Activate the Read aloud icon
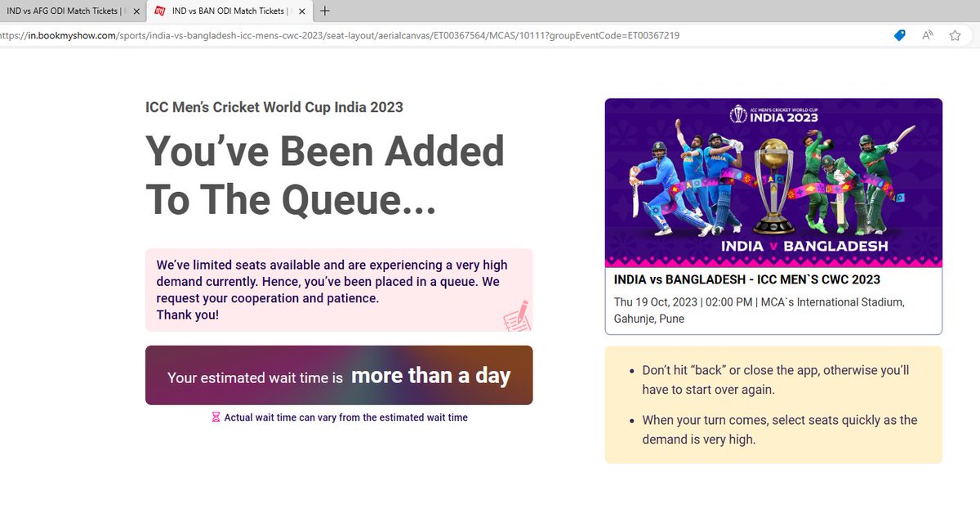 coord(928,35)
